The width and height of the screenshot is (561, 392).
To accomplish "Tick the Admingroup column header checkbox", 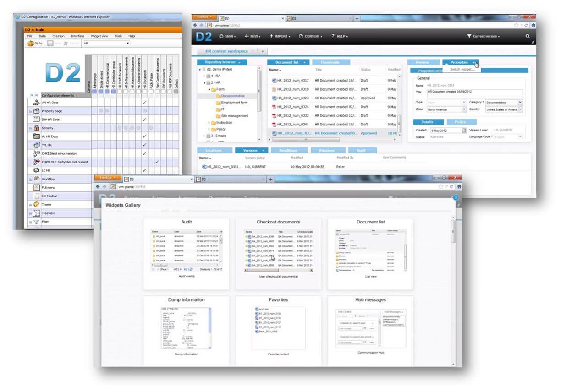I will click(x=94, y=91).
